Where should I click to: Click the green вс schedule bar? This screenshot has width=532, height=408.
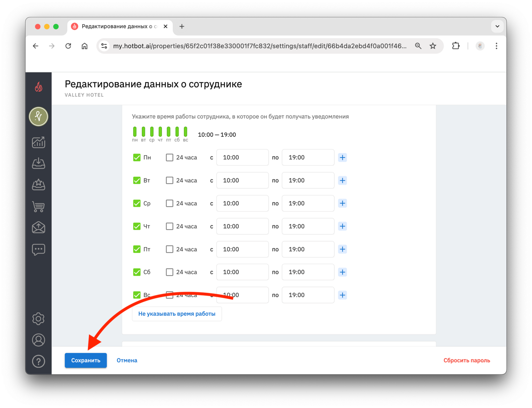tap(186, 132)
